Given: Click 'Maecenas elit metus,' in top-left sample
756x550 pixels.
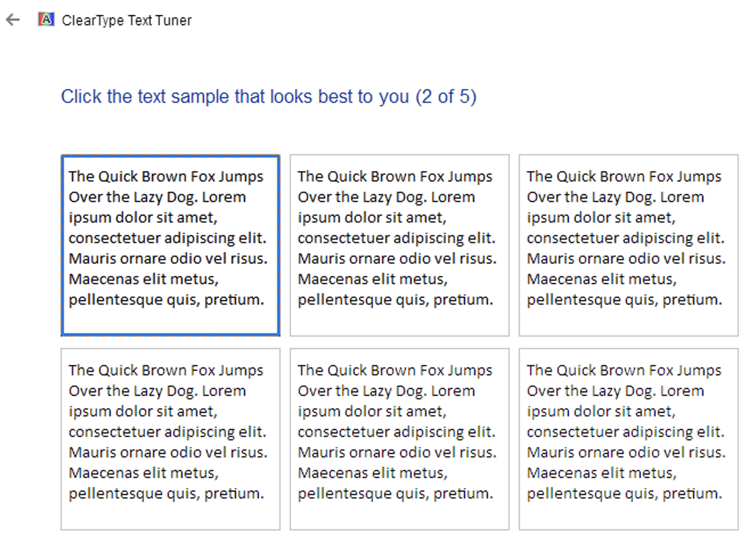Looking at the screenshot, I should tap(143, 280).
